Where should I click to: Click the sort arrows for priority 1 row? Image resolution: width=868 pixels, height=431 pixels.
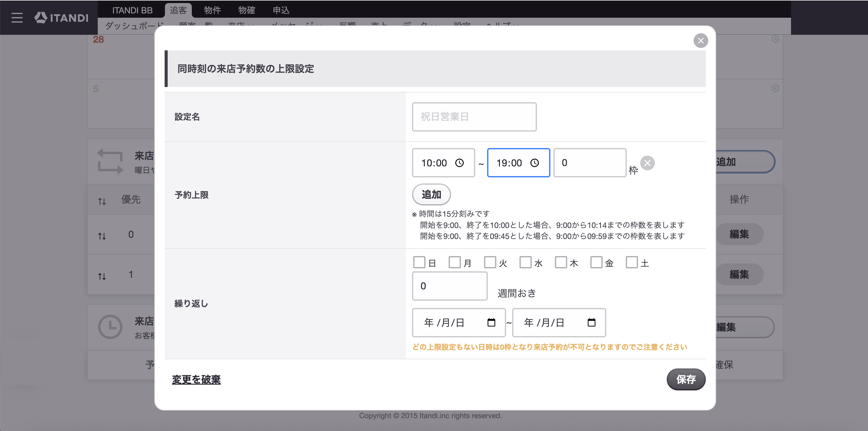point(102,277)
